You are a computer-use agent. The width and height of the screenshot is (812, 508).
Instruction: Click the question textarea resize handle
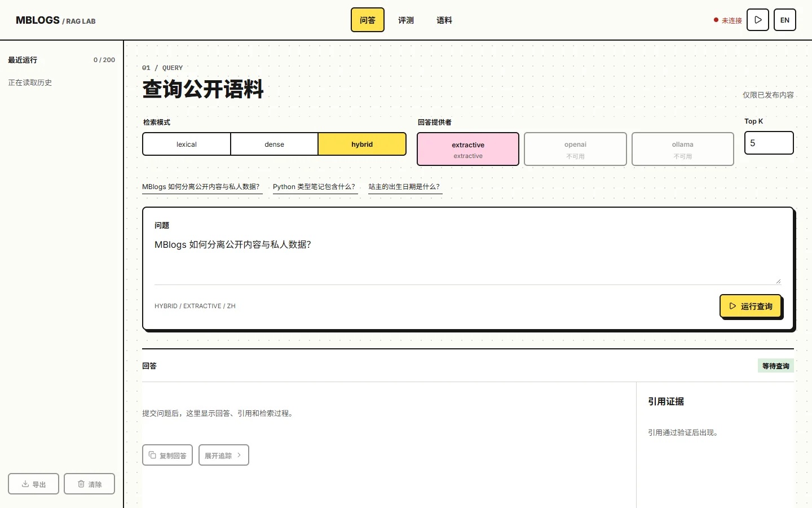click(x=778, y=281)
